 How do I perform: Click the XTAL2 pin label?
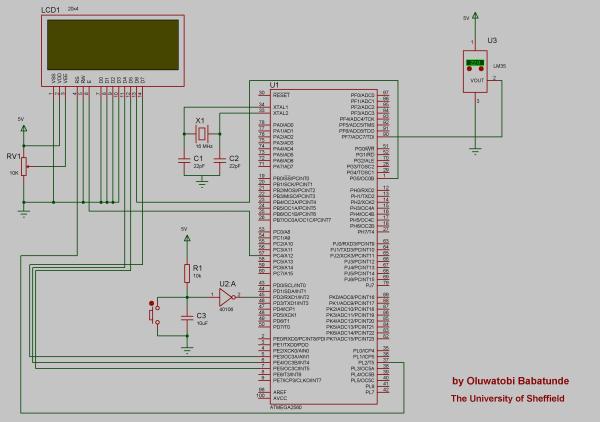pos(280,113)
